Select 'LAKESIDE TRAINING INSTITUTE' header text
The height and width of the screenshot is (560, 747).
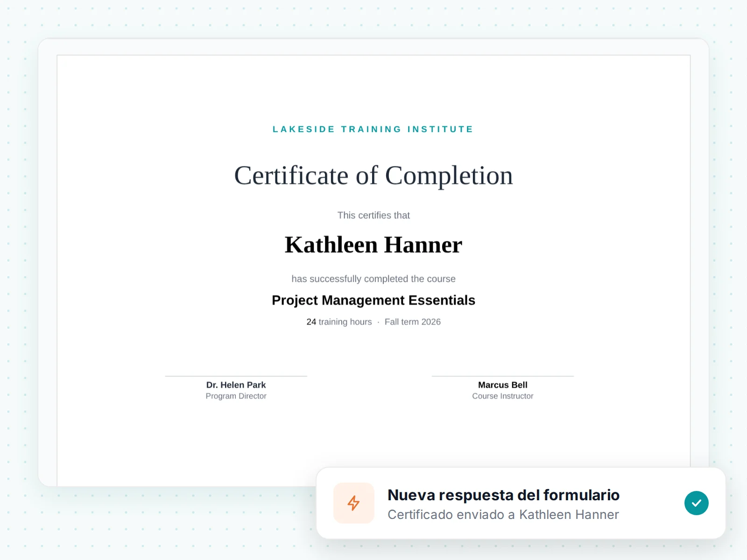pyautogui.click(x=373, y=129)
